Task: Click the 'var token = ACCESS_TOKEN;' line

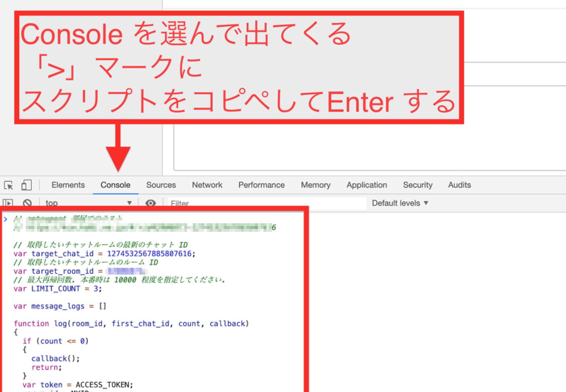Action: pos(78,385)
